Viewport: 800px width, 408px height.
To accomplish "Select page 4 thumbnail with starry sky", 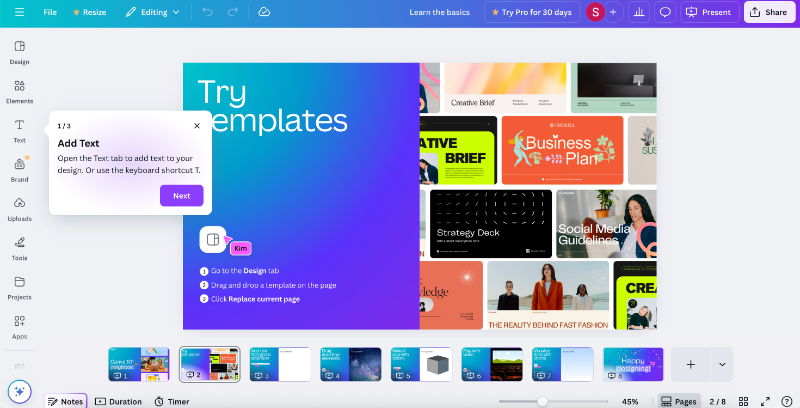I will coord(351,364).
